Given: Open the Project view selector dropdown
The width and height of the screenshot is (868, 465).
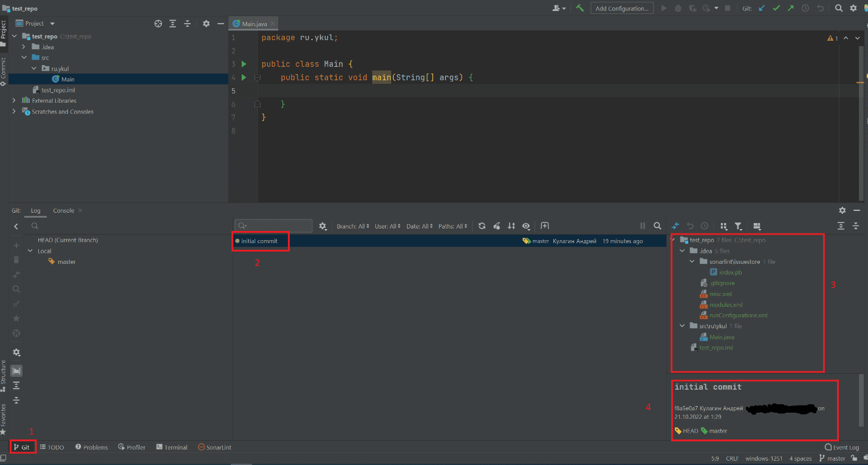Looking at the screenshot, I should (x=36, y=23).
